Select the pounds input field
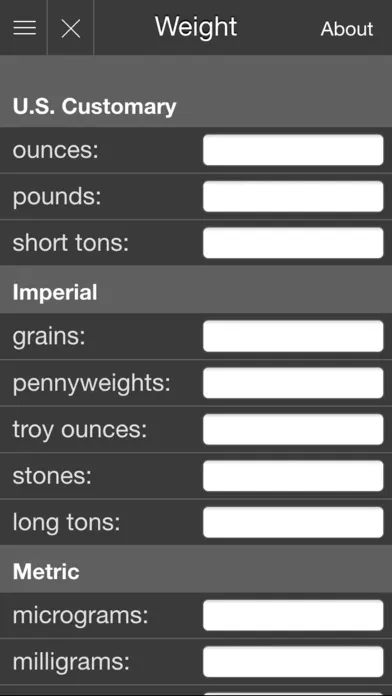The image size is (392, 696). click(293, 197)
